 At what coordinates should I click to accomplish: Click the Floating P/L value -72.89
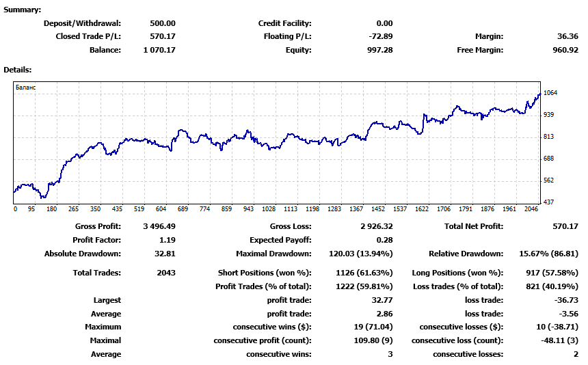point(379,36)
